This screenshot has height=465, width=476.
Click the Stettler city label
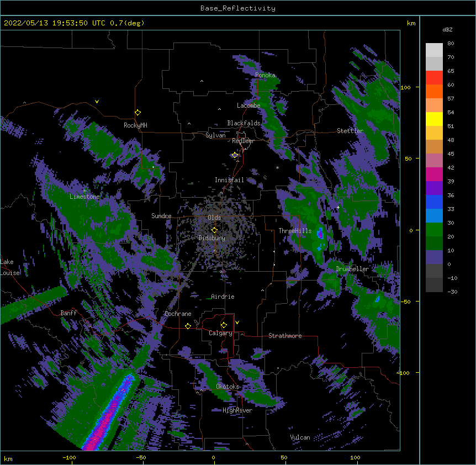coord(350,131)
